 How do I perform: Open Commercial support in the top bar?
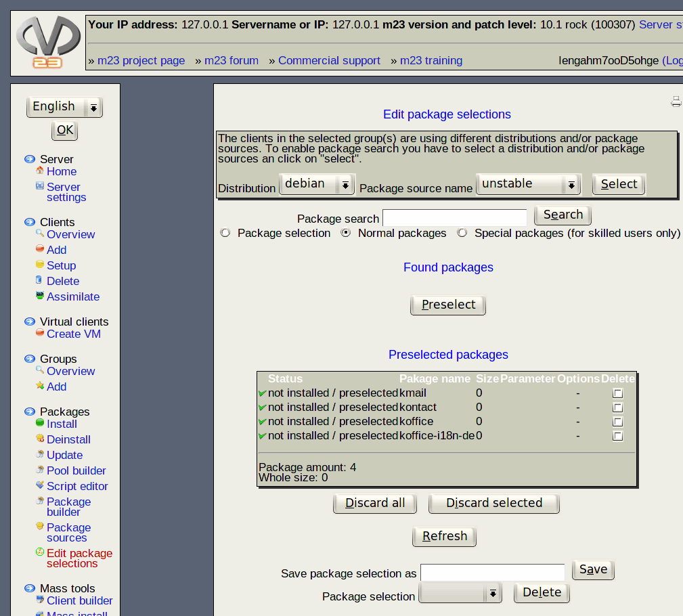[x=329, y=60]
